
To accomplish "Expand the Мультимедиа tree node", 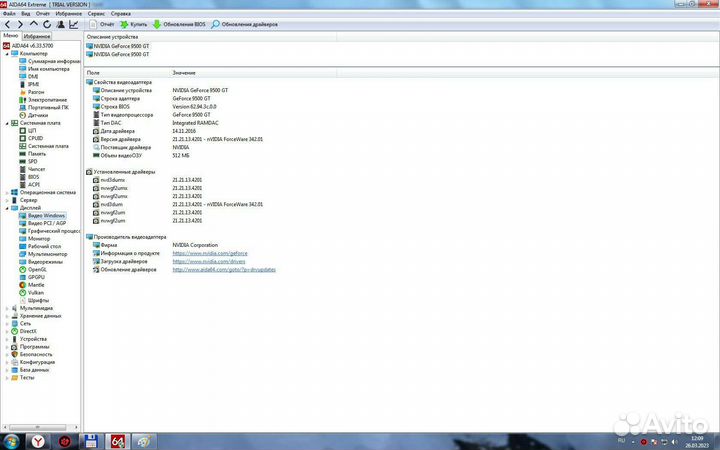I will [7, 308].
